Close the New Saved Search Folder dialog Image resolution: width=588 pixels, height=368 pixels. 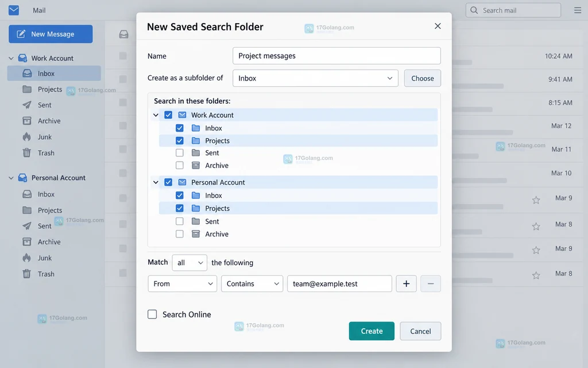click(x=438, y=26)
